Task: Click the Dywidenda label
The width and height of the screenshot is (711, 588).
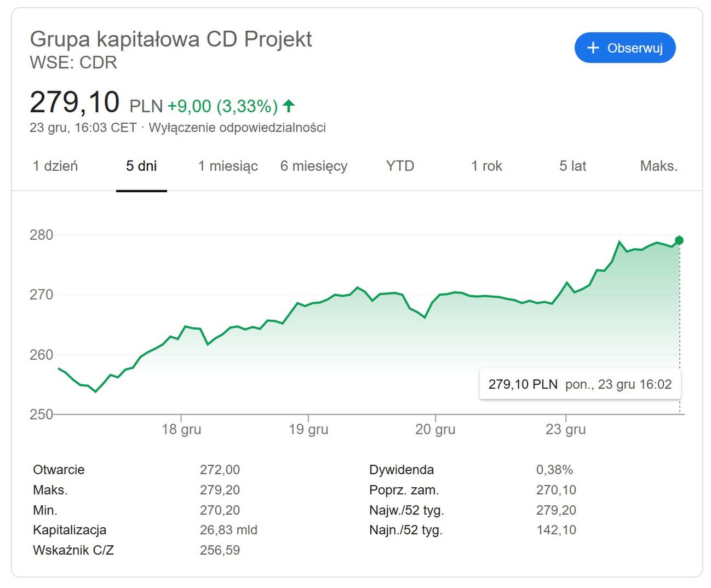Action: tap(402, 470)
